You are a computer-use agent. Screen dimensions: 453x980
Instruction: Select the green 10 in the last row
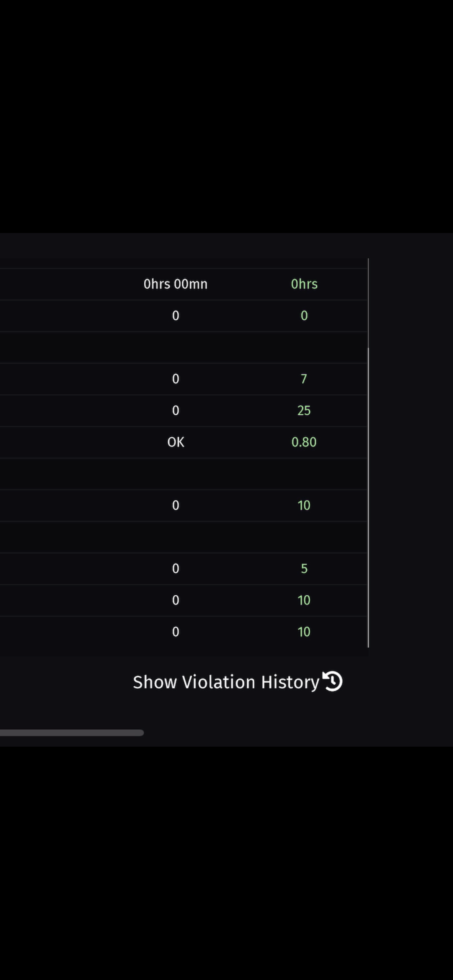tap(304, 632)
